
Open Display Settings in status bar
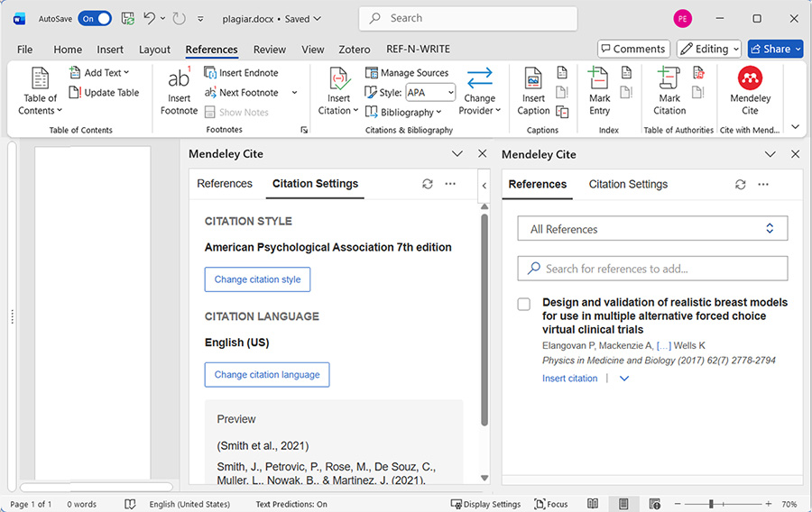point(485,504)
